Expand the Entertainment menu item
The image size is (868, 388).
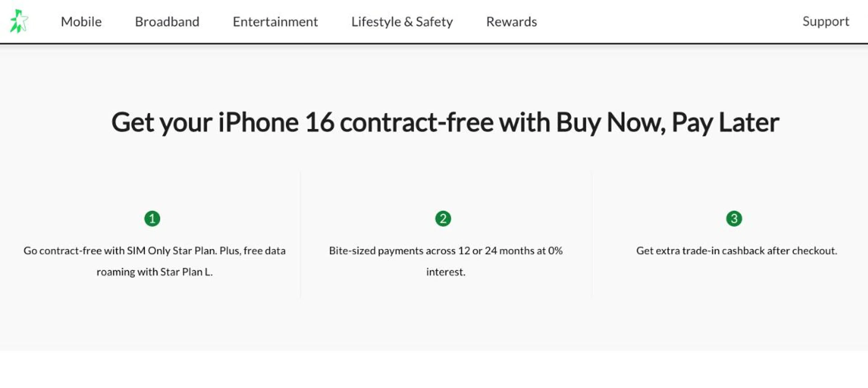point(275,22)
